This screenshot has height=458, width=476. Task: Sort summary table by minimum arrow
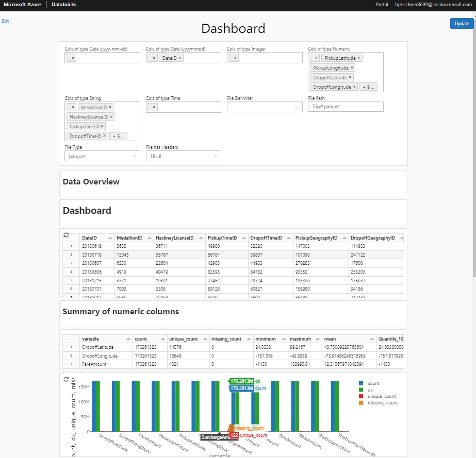(x=283, y=339)
